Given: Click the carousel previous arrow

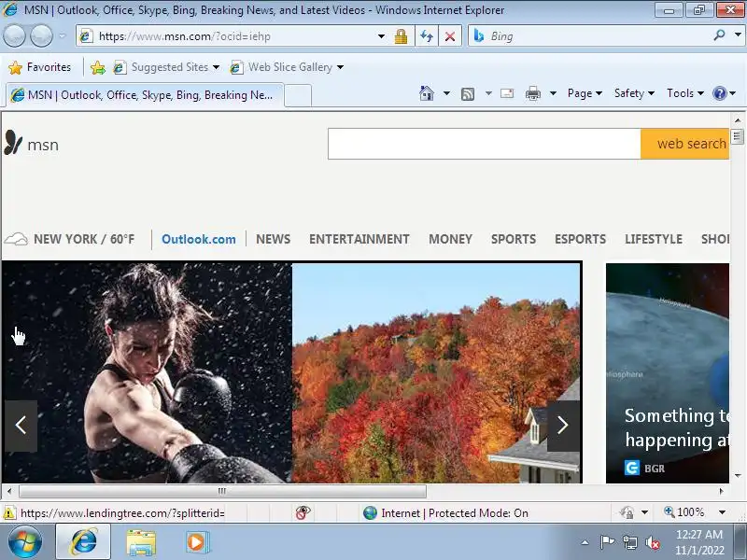Looking at the screenshot, I should [x=21, y=426].
